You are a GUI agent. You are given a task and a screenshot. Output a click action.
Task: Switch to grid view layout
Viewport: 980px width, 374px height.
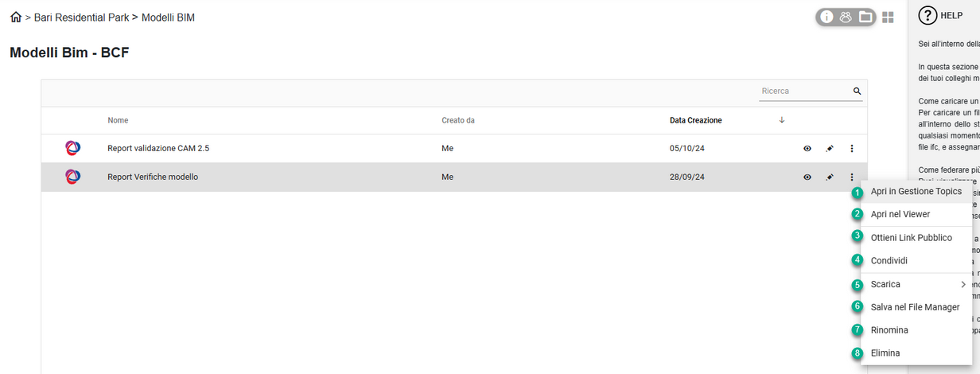coord(888,17)
